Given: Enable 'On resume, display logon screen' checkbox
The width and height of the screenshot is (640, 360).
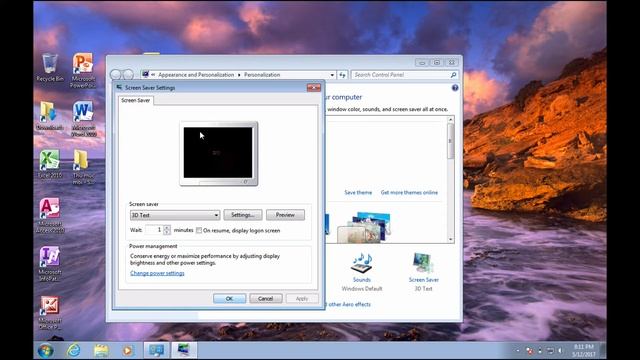Looking at the screenshot, I should point(199,231).
